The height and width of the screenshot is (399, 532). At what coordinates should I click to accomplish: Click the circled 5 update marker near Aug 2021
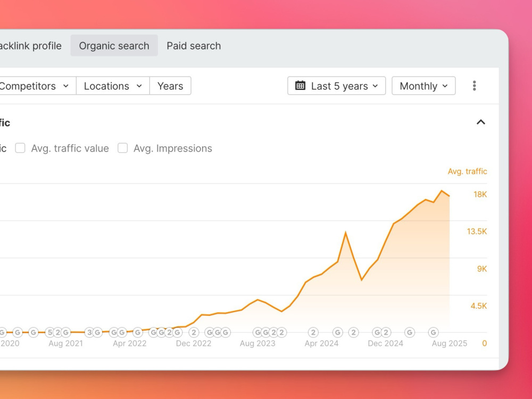click(x=50, y=332)
